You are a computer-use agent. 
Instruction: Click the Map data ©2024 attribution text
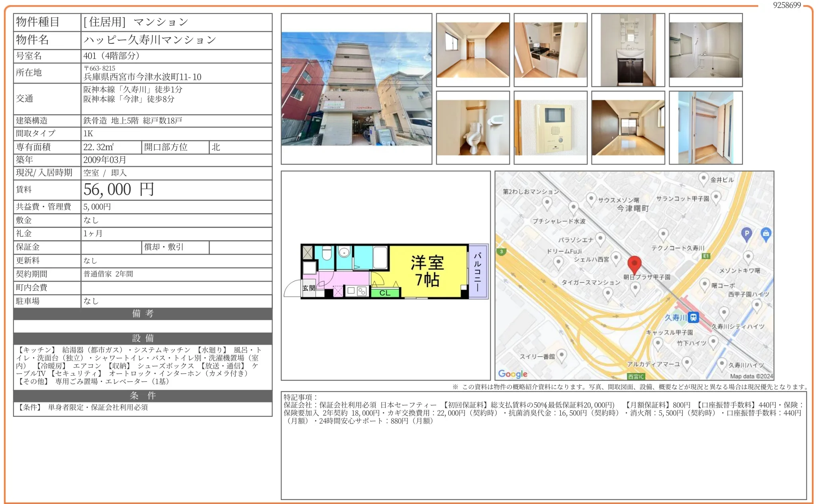click(x=751, y=375)
